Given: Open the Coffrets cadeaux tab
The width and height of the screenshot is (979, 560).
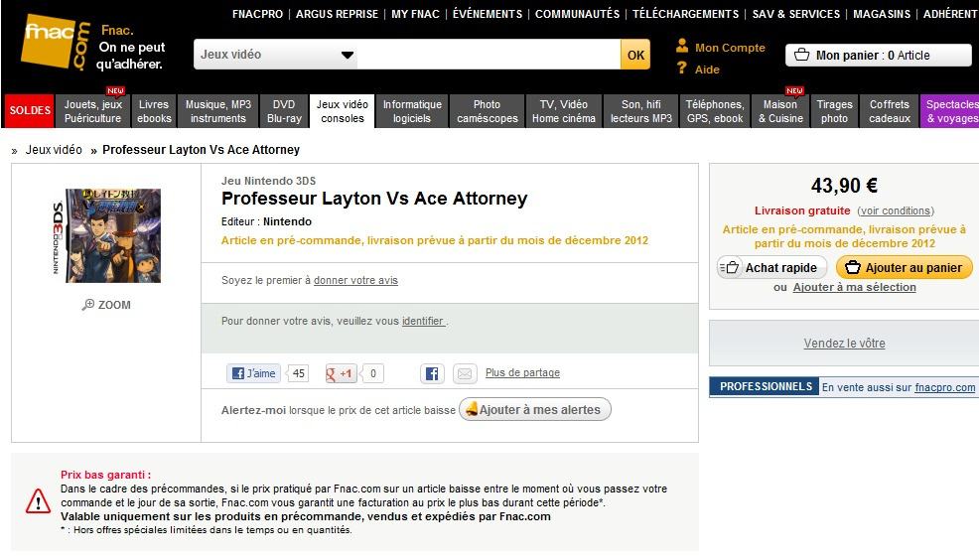Looking at the screenshot, I should pos(890,111).
